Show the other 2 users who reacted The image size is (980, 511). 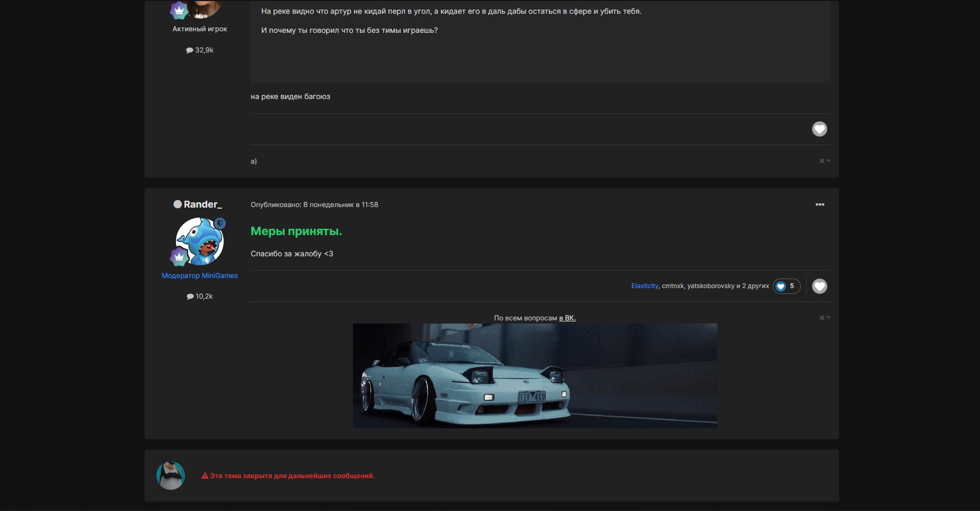(x=755, y=286)
